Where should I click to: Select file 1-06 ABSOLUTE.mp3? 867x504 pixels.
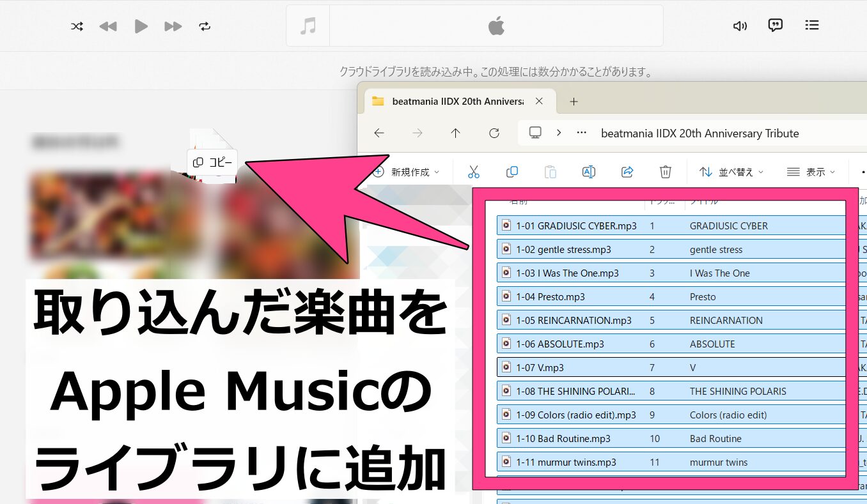[559, 344]
